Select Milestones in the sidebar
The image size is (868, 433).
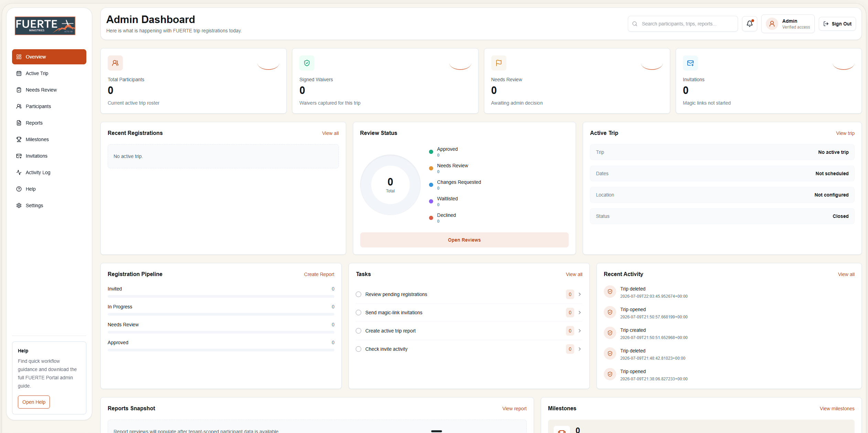49,139
